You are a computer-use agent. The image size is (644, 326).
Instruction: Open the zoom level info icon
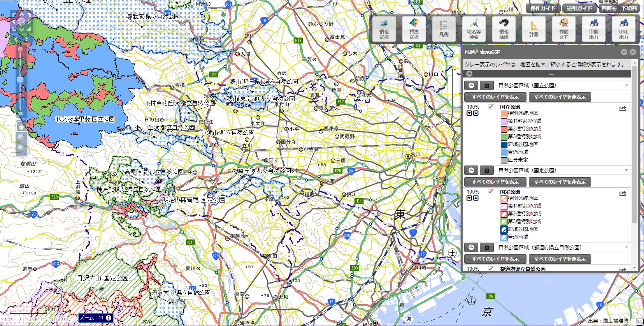click(109, 318)
